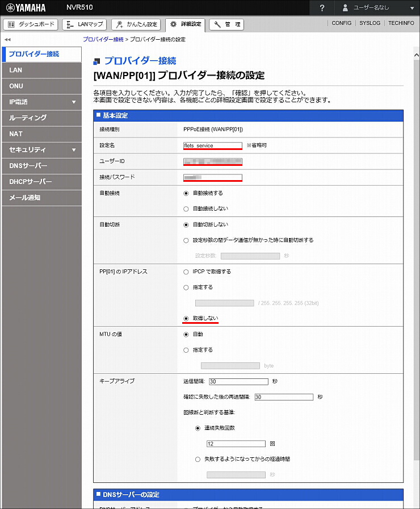Click the 設定秒数 disabled input field

[250, 256]
